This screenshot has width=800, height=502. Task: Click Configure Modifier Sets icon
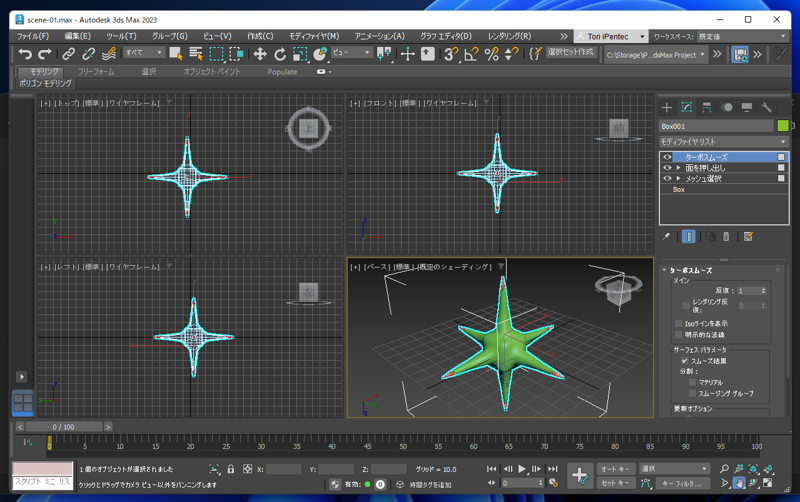[748, 236]
